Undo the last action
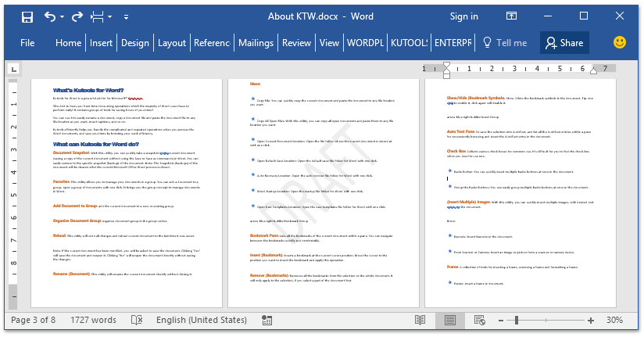Screen dimensions: 644x337 (50, 17)
